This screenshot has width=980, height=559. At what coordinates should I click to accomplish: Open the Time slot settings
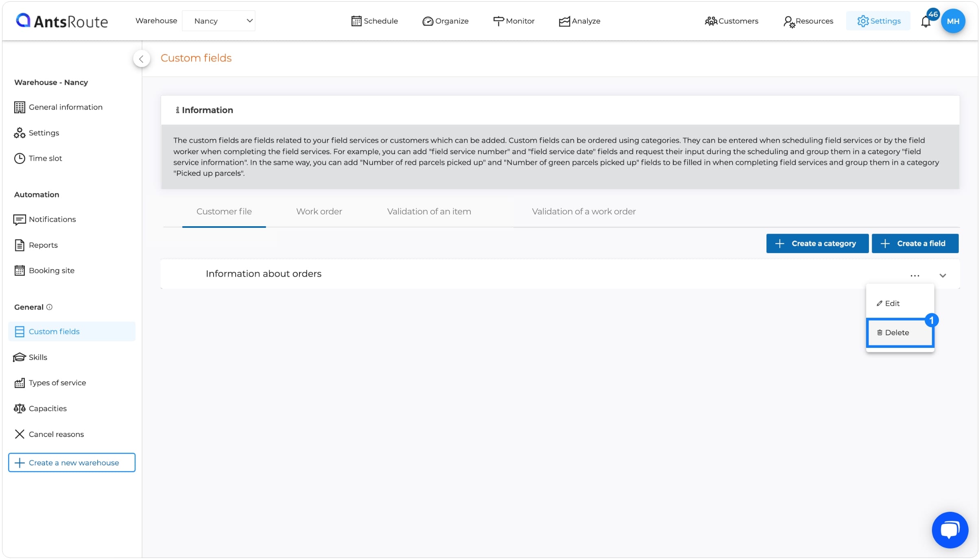pyautogui.click(x=38, y=158)
